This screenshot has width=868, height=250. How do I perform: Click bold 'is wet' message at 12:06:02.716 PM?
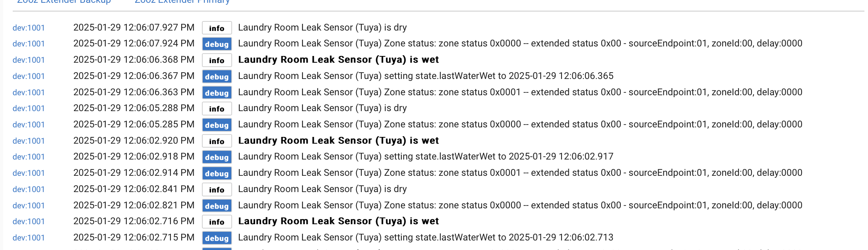tap(338, 221)
